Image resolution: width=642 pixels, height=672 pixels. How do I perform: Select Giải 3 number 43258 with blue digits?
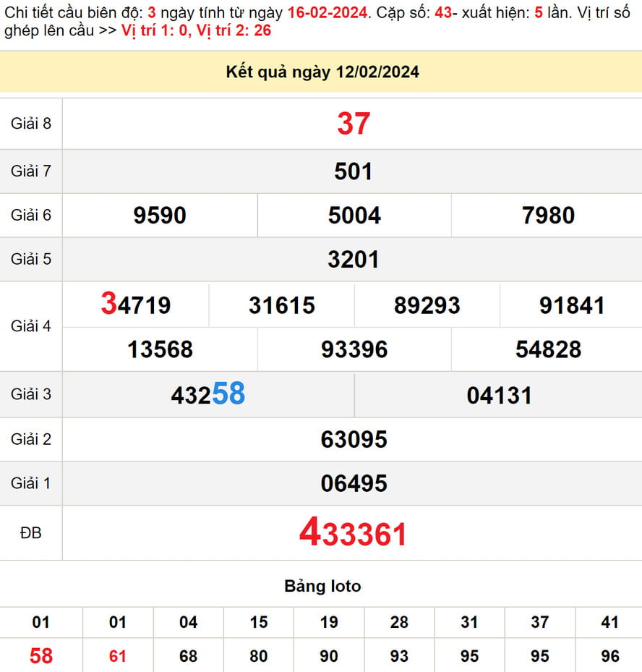(208, 395)
